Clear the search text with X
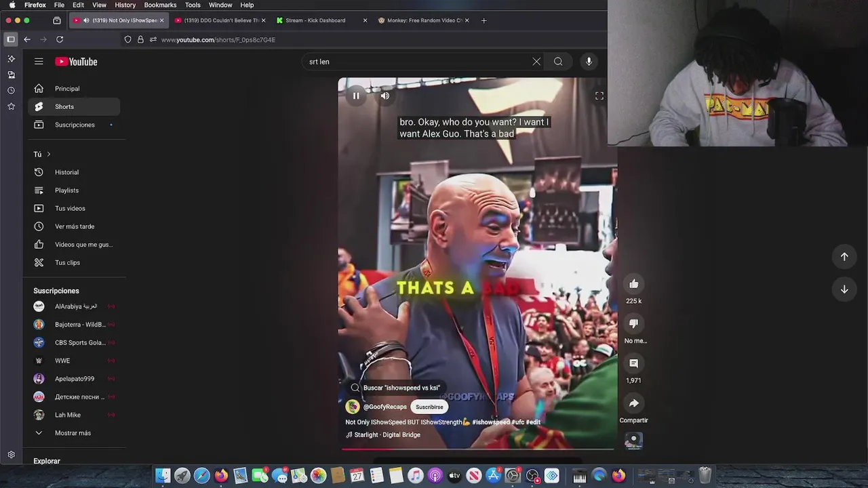The height and width of the screenshot is (488, 868). coord(536,62)
